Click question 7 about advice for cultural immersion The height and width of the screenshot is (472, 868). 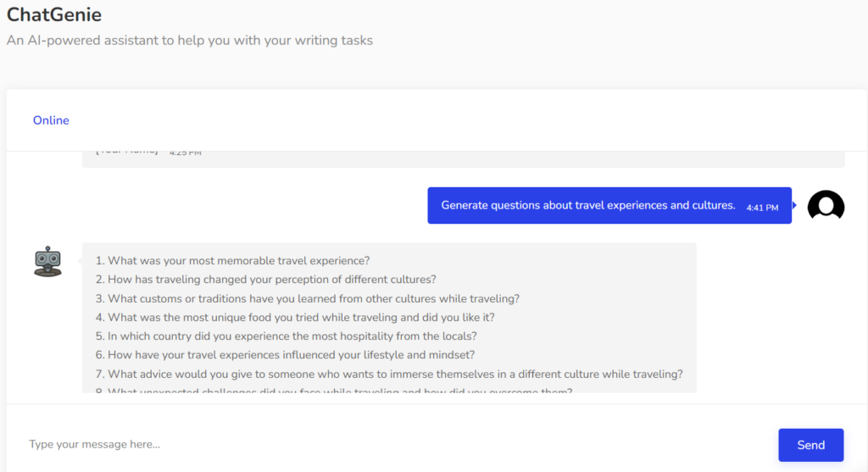(389, 374)
